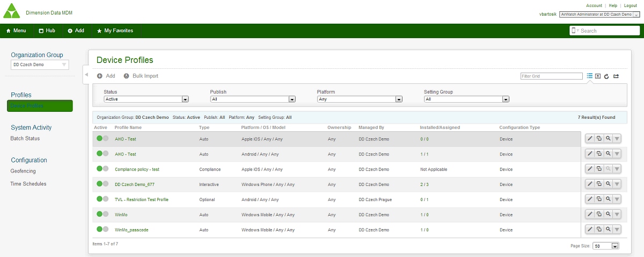Open the Hub menu item
Image resolution: width=644 pixels, height=257 pixels.
(47, 31)
